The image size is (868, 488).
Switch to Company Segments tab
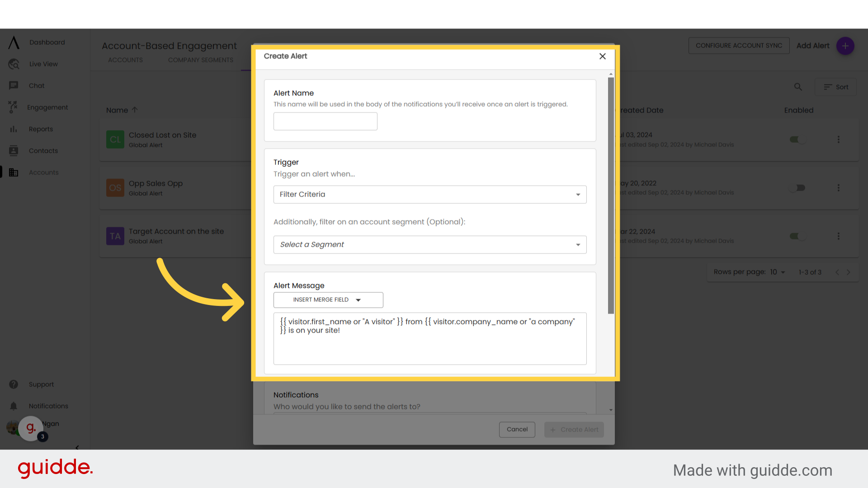tap(201, 60)
